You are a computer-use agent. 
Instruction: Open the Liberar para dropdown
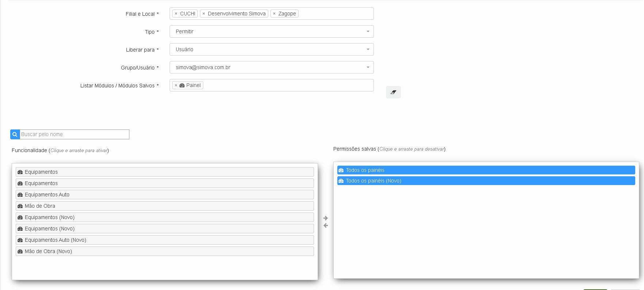pyautogui.click(x=272, y=49)
